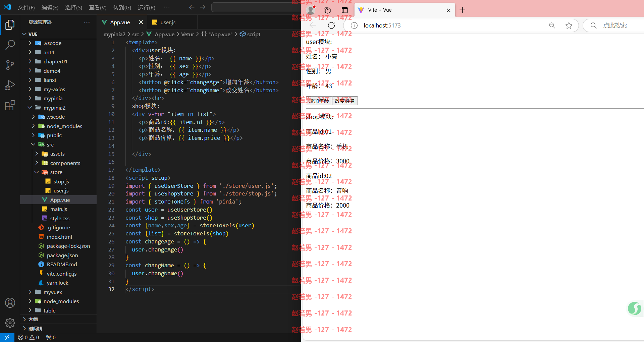Viewport: 644px width, 342px height.
Task: Toggle browser vertical tabs icon
Action: [x=345, y=10]
